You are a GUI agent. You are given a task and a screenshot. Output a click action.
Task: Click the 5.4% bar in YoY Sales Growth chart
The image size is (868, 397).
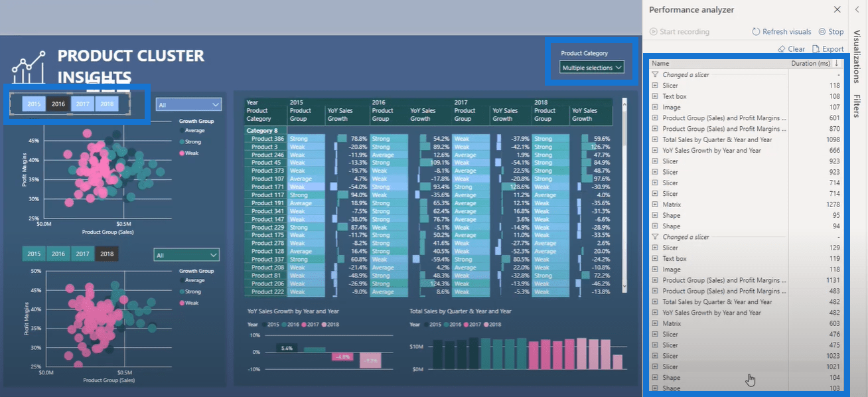tap(287, 348)
